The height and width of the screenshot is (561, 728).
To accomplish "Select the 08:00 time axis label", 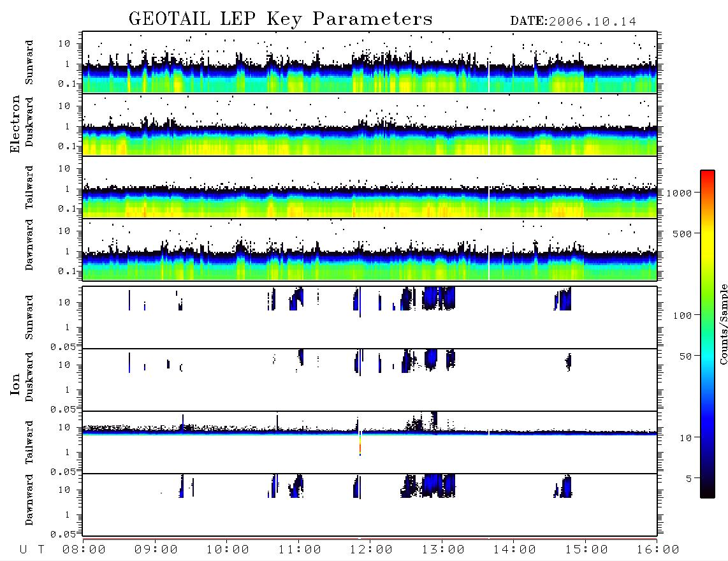I will coord(84,550).
